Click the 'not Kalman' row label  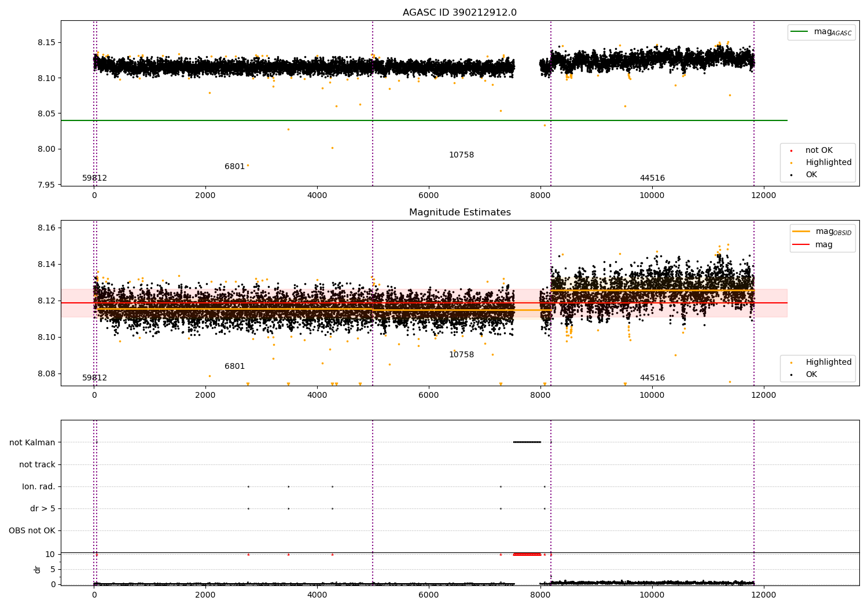pos(32,442)
